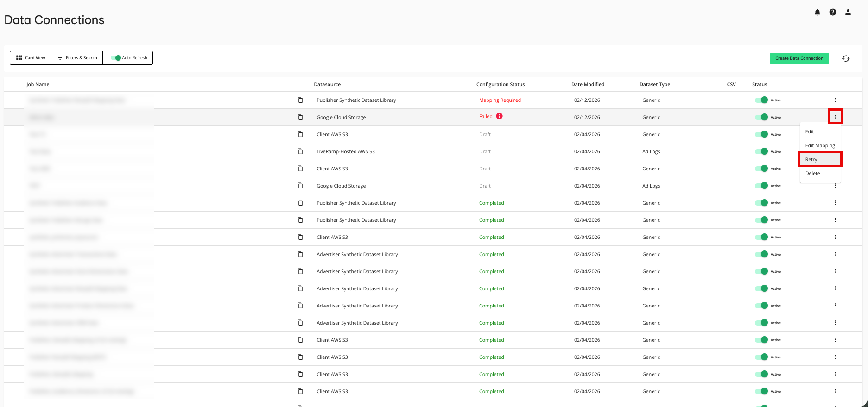Select Delete in the context menu
The width and height of the screenshot is (868, 407).
(x=820, y=173)
